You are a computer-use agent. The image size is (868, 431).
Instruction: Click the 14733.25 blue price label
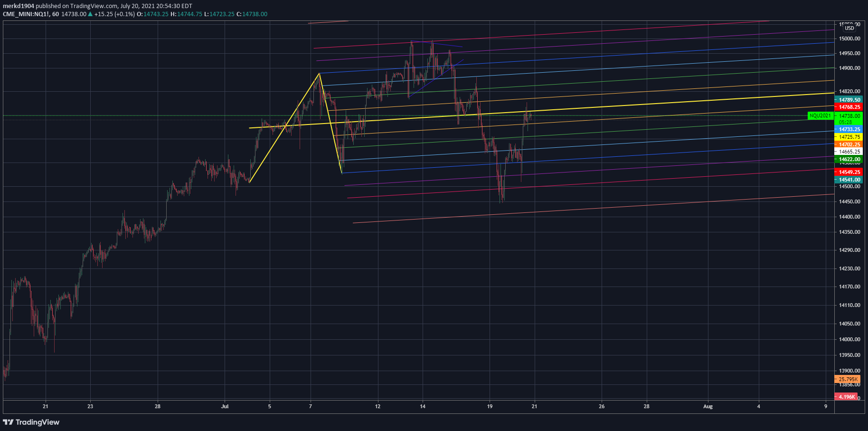tap(849, 129)
